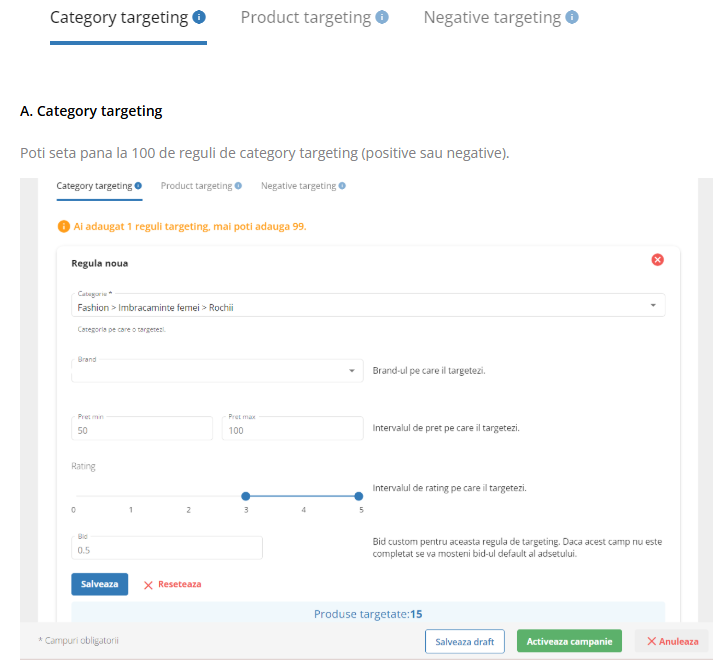Activate campaign with Activeaza campanie

tap(569, 641)
